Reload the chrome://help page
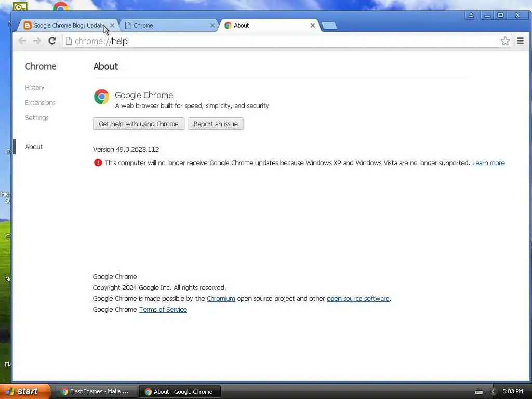 (x=52, y=41)
